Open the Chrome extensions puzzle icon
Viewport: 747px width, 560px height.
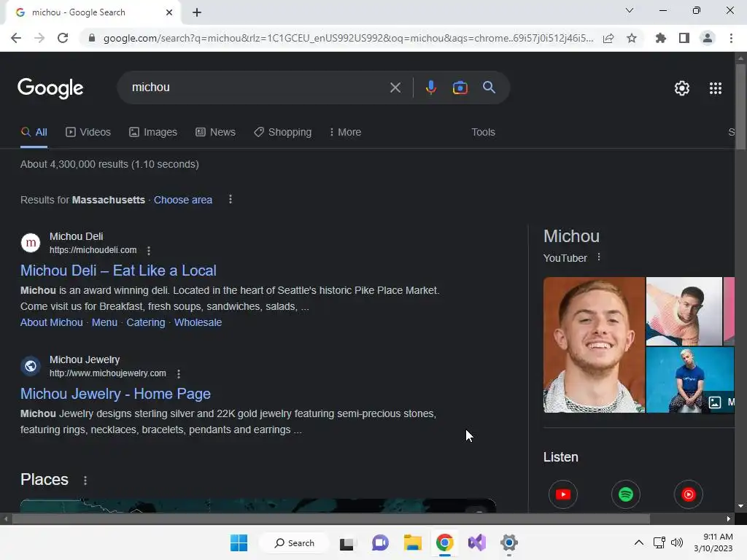pyautogui.click(x=661, y=38)
